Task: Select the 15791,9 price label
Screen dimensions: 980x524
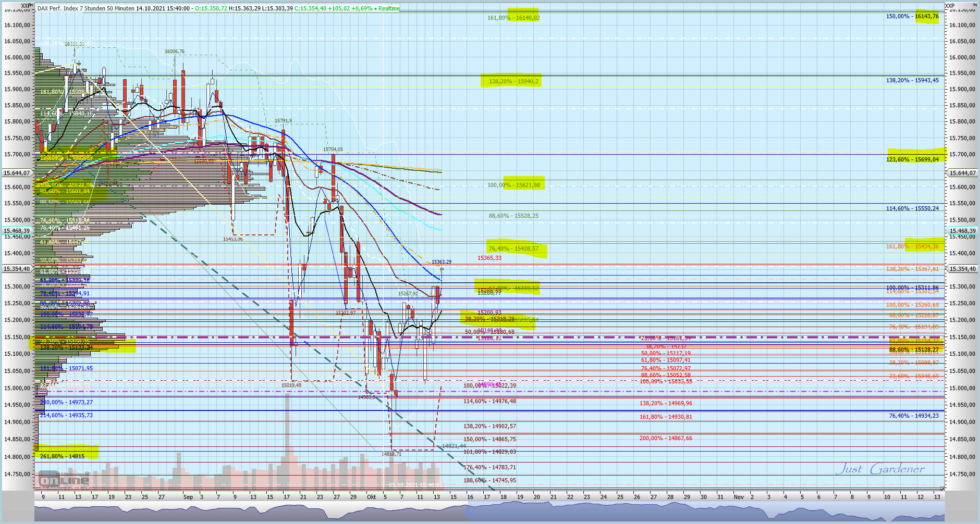Action: coord(284,121)
